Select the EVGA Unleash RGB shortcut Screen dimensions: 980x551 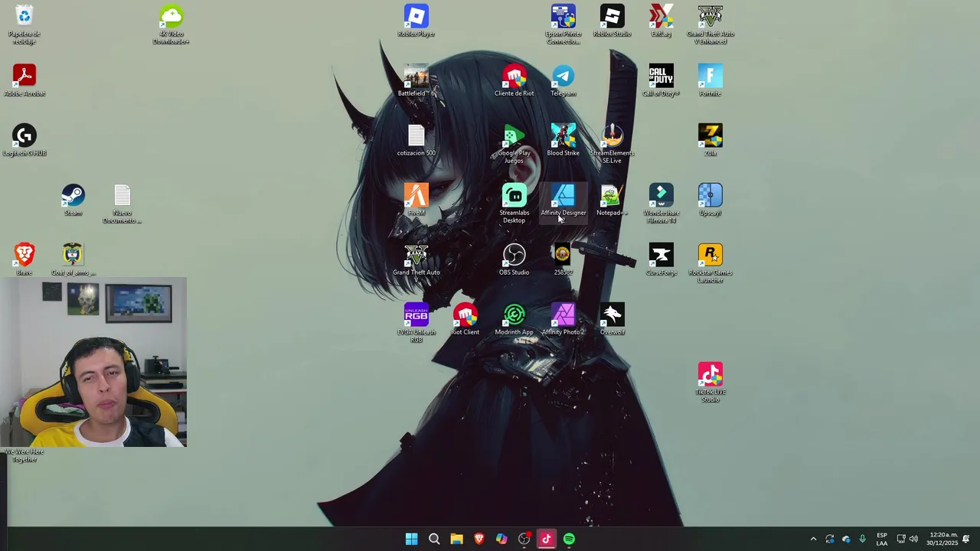[416, 323]
